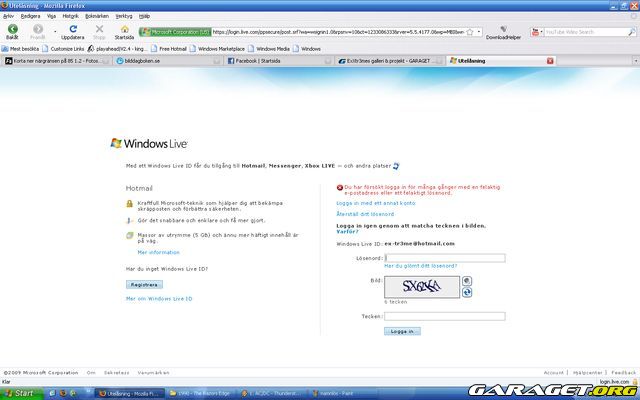
Task: Click 'Har du glömt ditt lösenord?' link
Action: 420,266
